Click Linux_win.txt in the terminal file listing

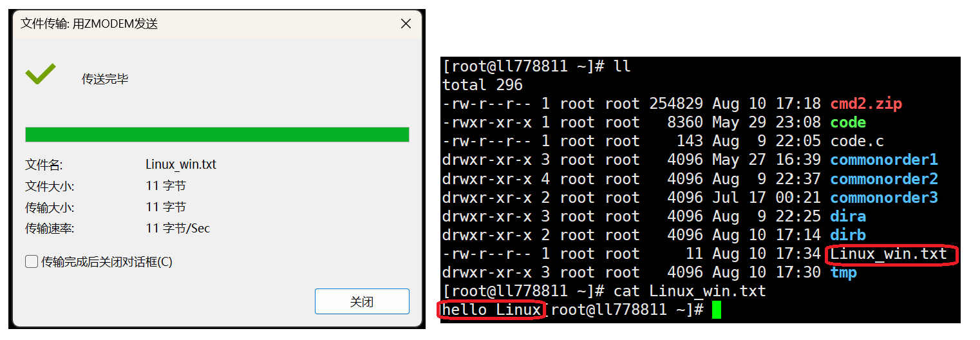click(889, 254)
